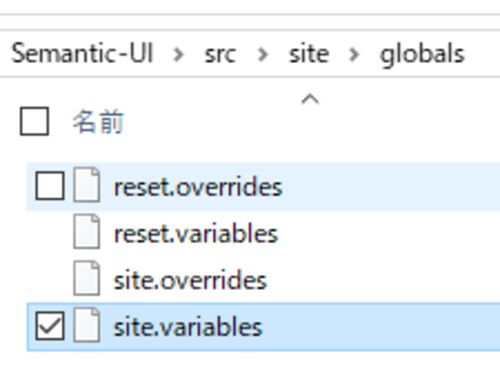Go to the src breadcrumb folder

220,54
